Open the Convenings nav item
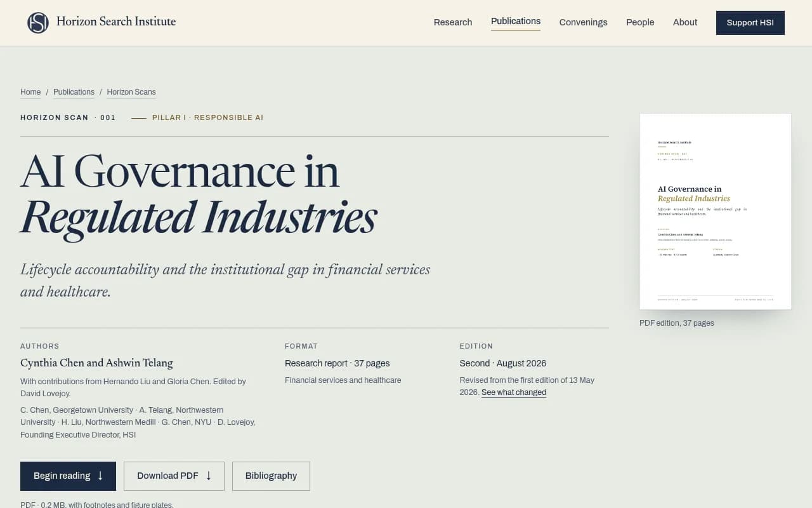The height and width of the screenshot is (508, 812). pos(584,22)
